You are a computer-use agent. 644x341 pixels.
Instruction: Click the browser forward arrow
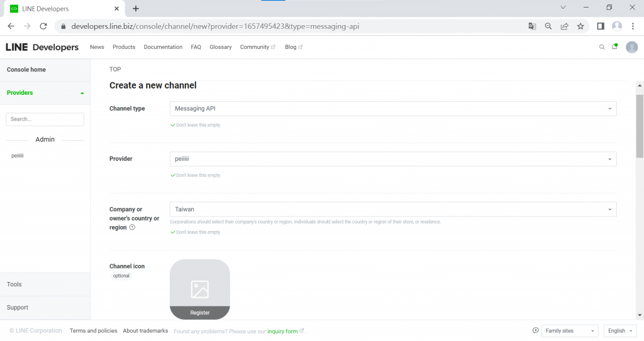click(x=27, y=26)
